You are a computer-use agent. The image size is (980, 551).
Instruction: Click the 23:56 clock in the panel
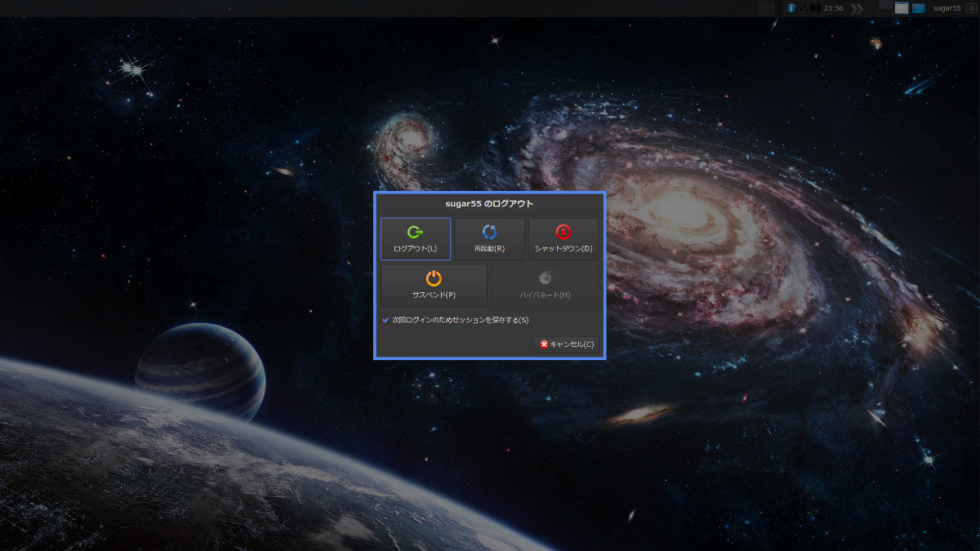pos(834,8)
